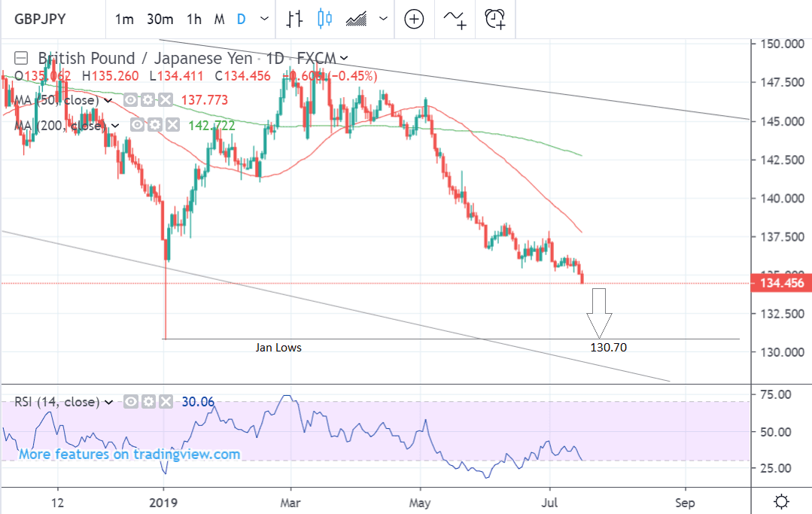Click the compare/add symbol plus icon

414,19
